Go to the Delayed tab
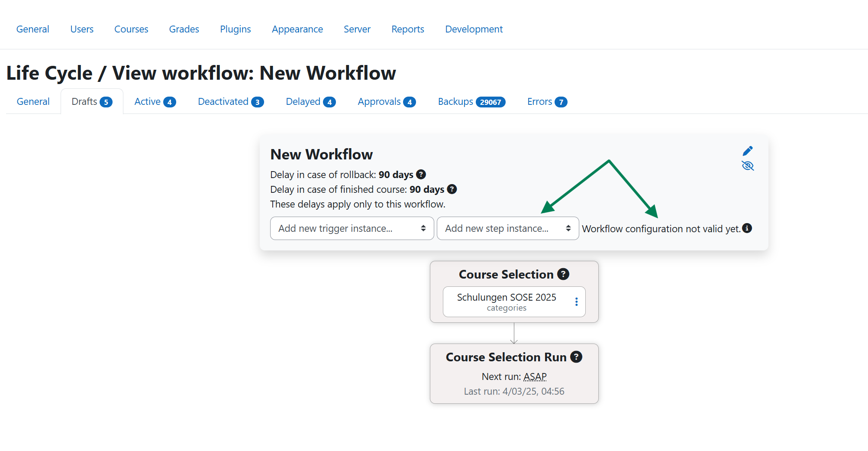Viewport: 868px width, 451px height. pyautogui.click(x=310, y=102)
